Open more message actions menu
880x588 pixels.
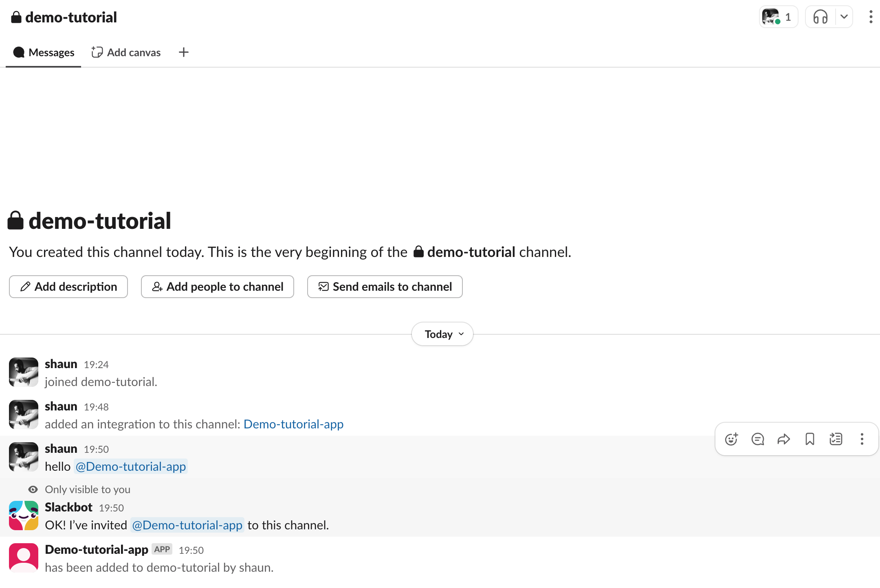[862, 439]
